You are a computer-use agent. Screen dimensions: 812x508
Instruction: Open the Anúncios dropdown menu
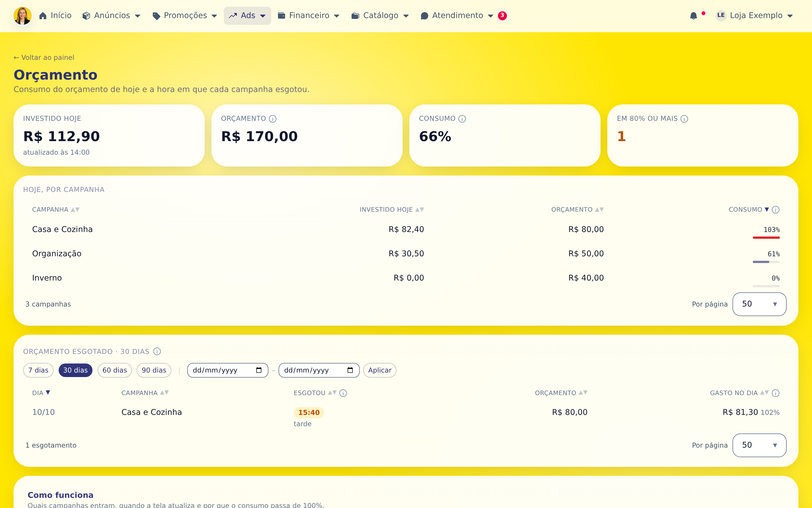[111, 16]
